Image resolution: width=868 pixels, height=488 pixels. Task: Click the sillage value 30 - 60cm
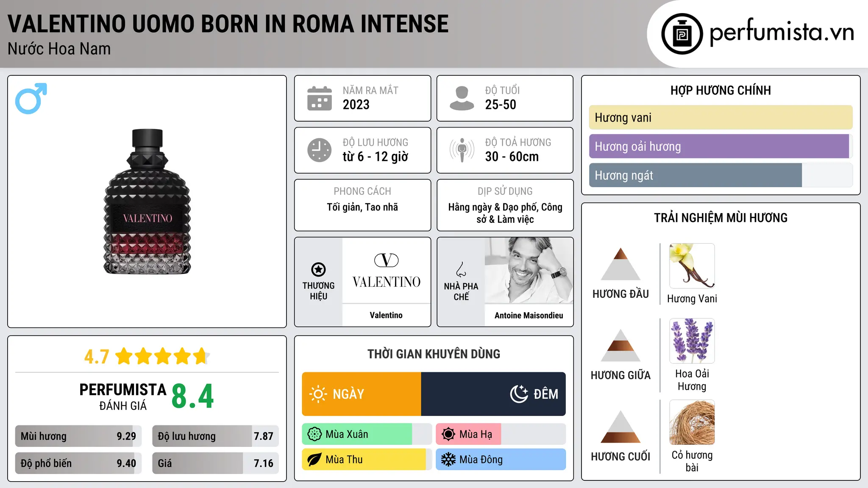click(512, 157)
